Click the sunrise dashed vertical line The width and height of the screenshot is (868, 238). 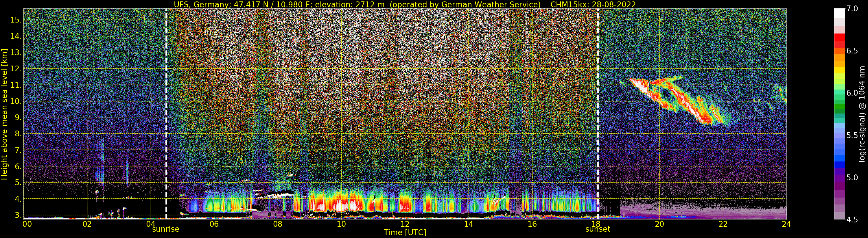pyautogui.click(x=166, y=114)
